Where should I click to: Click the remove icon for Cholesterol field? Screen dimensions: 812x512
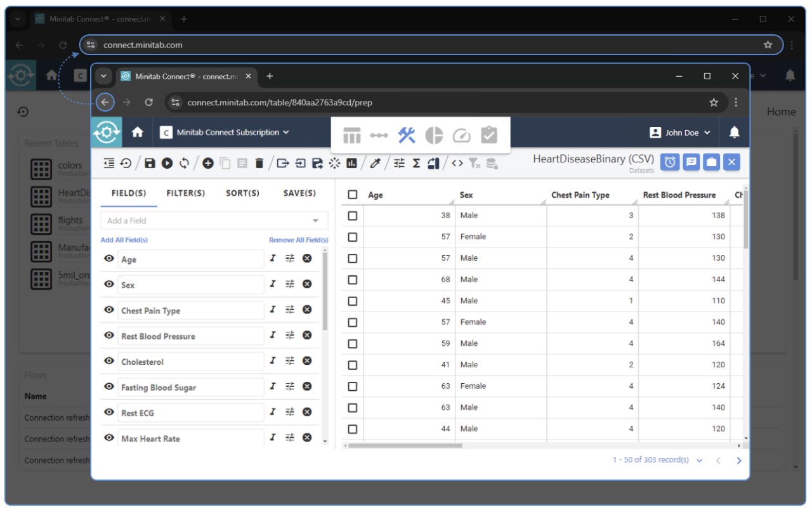point(307,361)
